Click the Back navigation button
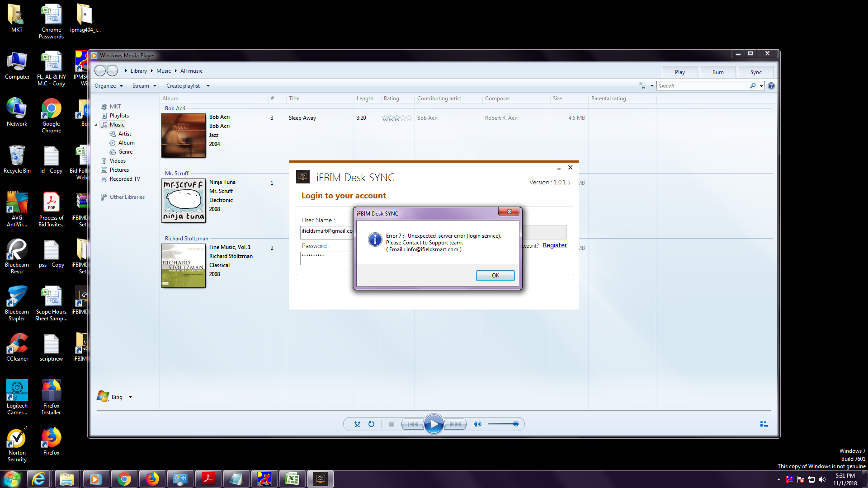Image resolution: width=868 pixels, height=488 pixels. 100,71
